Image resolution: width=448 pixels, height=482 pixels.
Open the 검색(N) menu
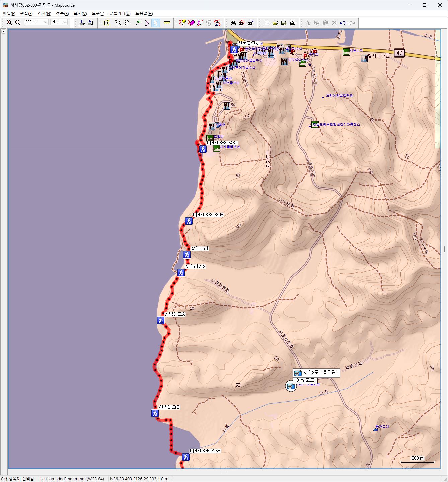pyautogui.click(x=44, y=13)
